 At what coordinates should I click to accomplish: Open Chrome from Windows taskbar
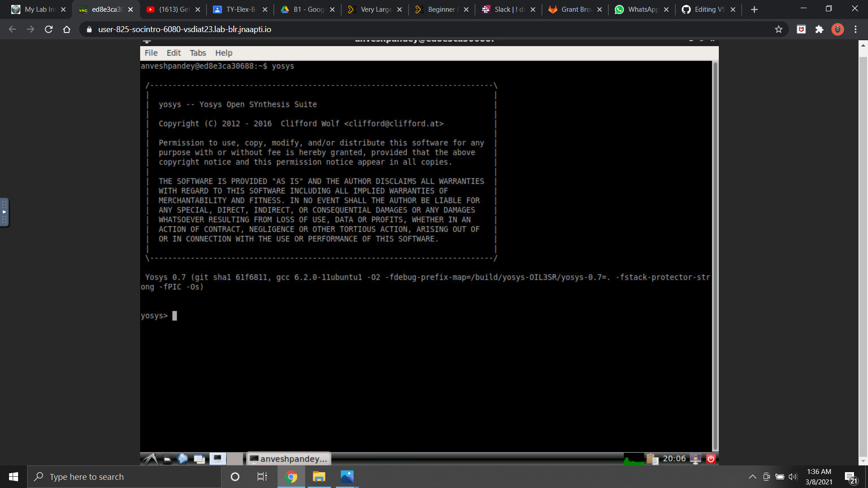coord(291,477)
